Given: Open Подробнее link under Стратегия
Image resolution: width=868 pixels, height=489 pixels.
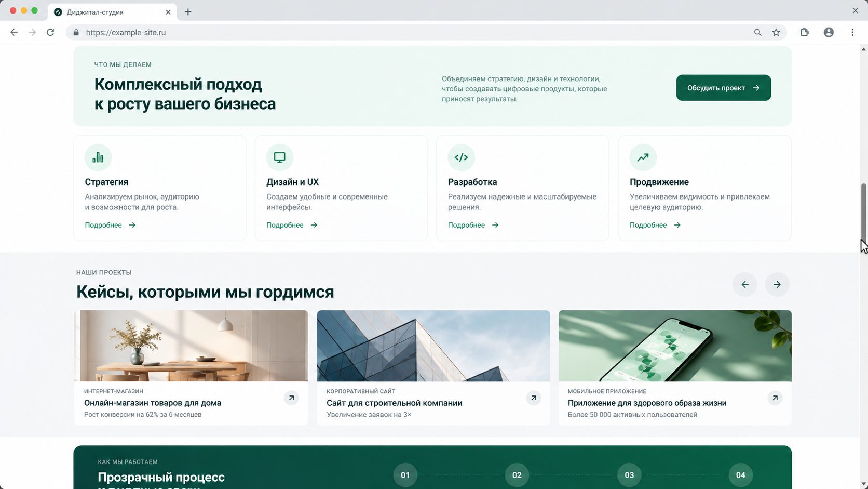Looking at the screenshot, I should point(110,225).
